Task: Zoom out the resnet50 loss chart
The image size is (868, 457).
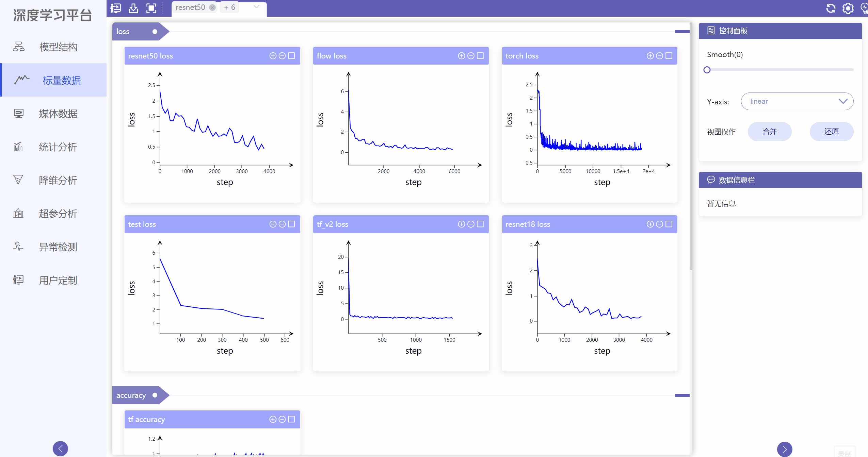Action: [282, 56]
